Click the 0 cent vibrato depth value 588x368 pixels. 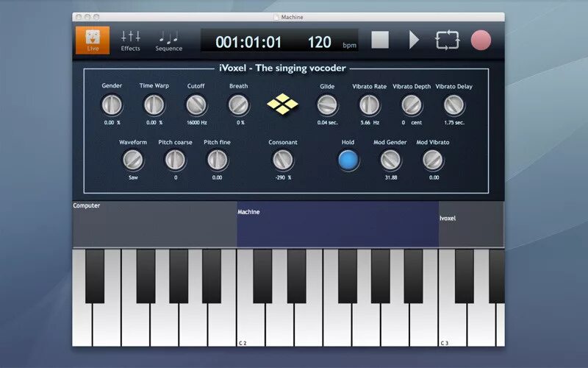click(x=412, y=123)
